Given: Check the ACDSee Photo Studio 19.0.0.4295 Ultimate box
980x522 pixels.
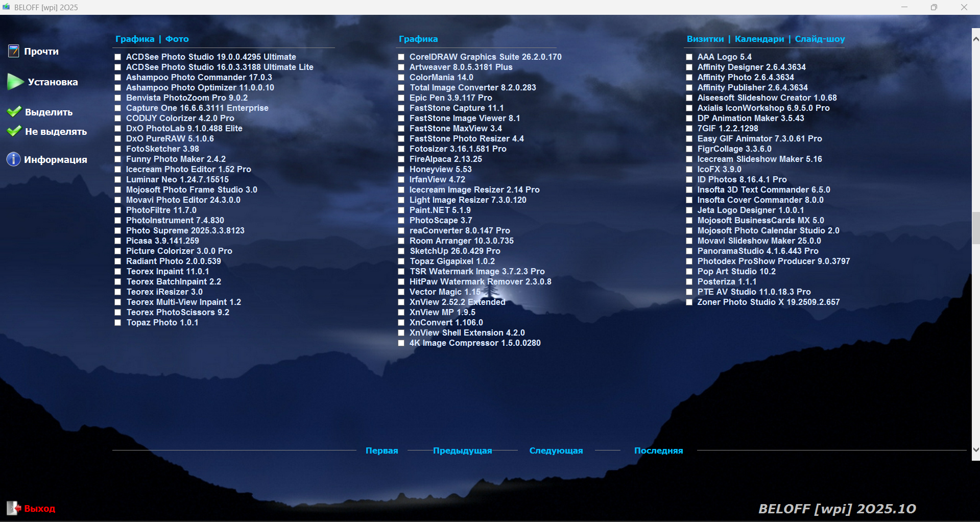Looking at the screenshot, I should [118, 57].
